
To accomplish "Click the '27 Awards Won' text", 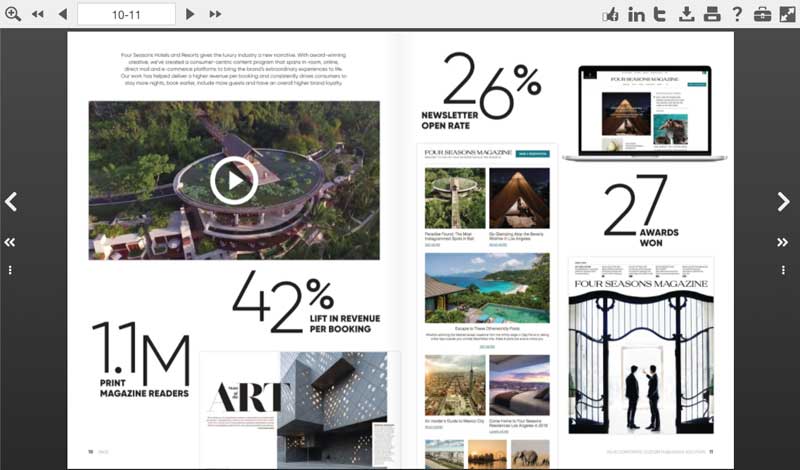I will click(641, 211).
